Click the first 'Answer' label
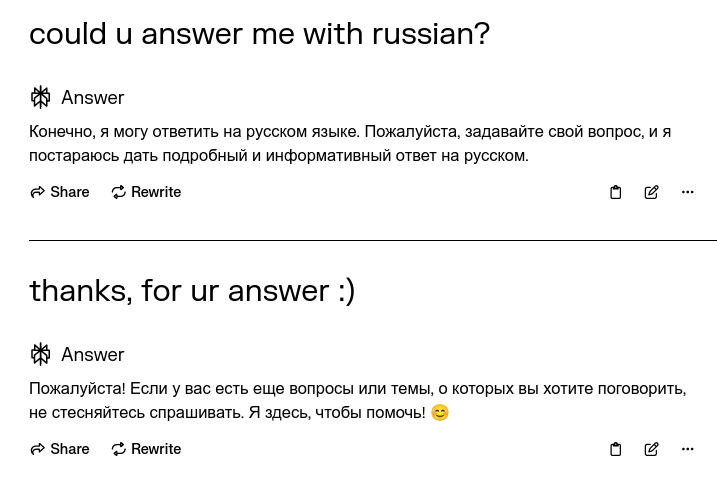The height and width of the screenshot is (489, 717). pos(92,97)
